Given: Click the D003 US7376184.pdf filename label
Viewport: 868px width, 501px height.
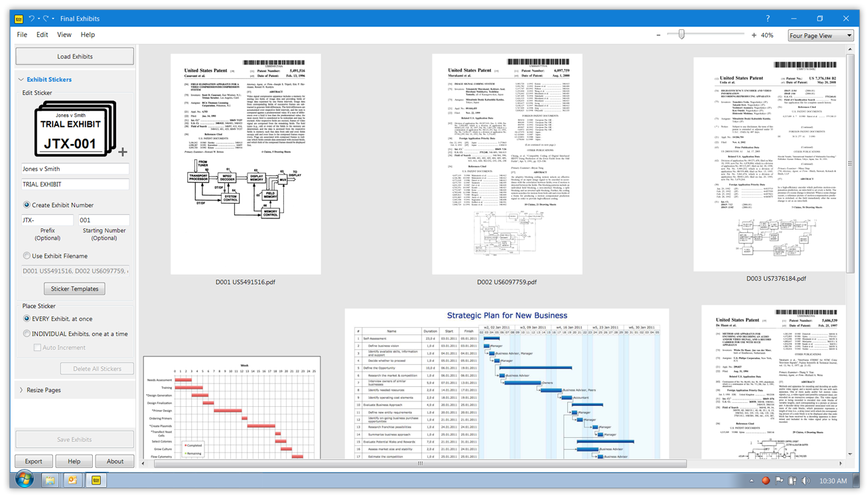Looking at the screenshot, I should 776,279.
